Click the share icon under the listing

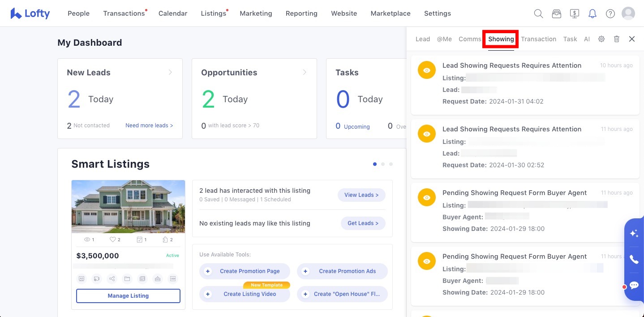tap(112, 278)
